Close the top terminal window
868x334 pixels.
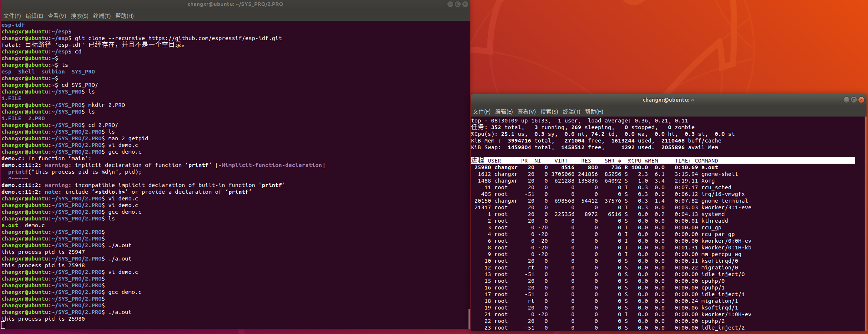(861, 100)
